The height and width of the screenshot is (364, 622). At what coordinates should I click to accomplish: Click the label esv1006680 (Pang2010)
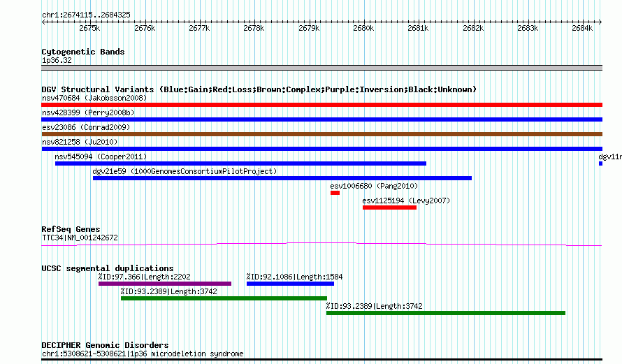click(374, 186)
